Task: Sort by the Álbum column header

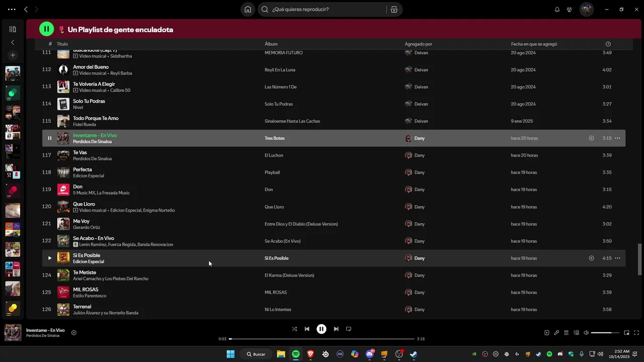Action: point(271,44)
